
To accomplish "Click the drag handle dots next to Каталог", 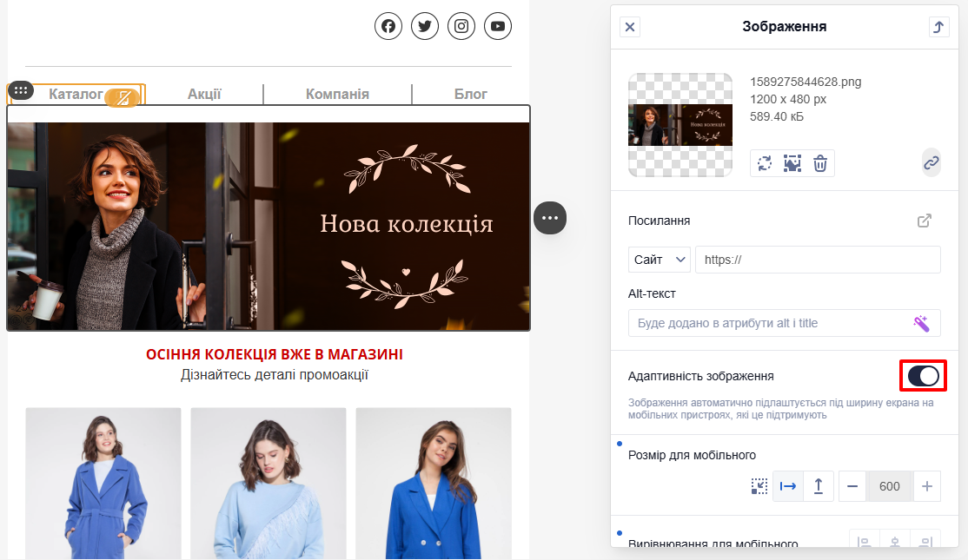I will click(20, 90).
